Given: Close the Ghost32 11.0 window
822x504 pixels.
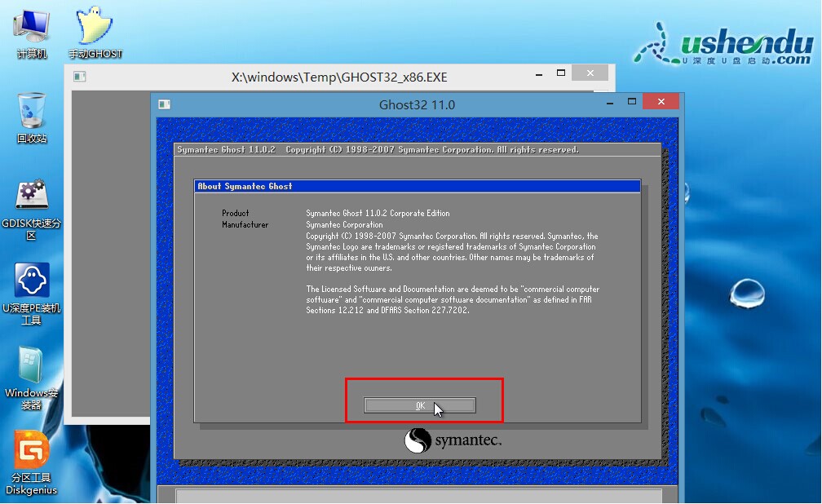Looking at the screenshot, I should click(661, 102).
